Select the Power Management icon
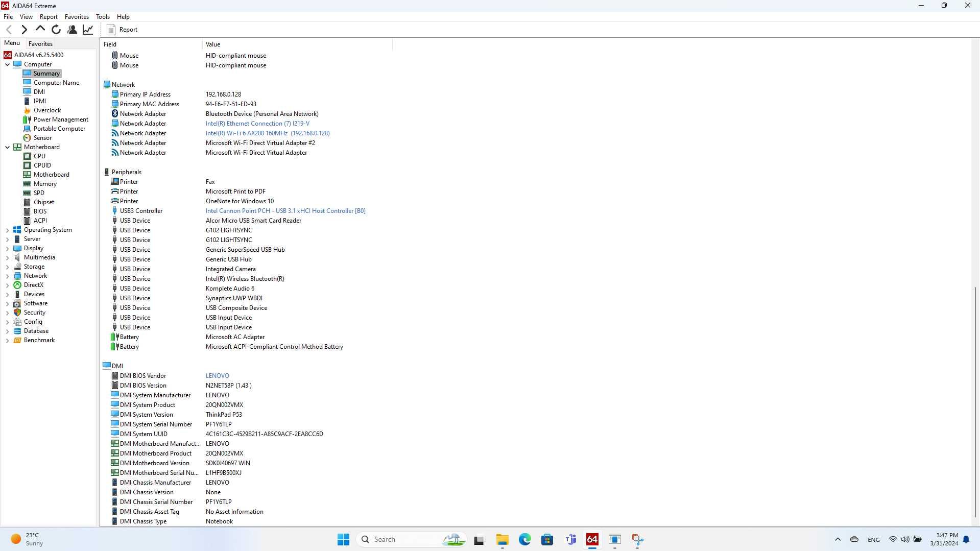Viewport: 980px width, 551px height. pos(27,119)
